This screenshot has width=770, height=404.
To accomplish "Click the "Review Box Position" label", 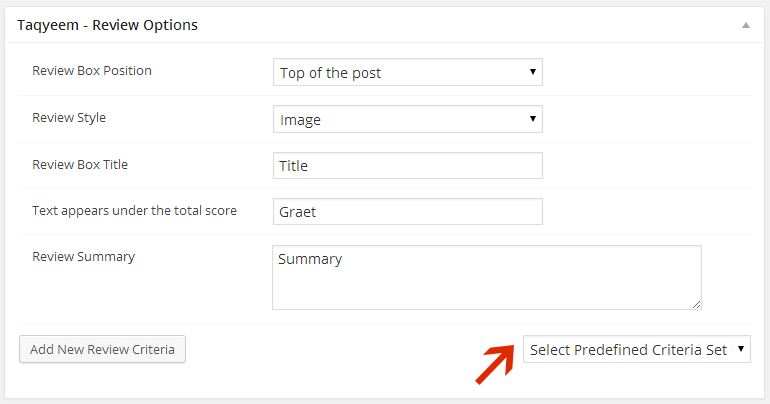I will (x=92, y=71).
